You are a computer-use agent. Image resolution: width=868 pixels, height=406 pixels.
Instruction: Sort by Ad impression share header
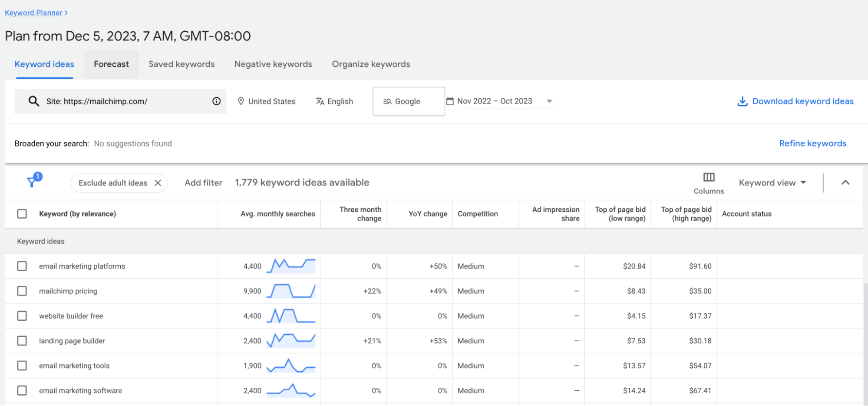click(x=556, y=214)
